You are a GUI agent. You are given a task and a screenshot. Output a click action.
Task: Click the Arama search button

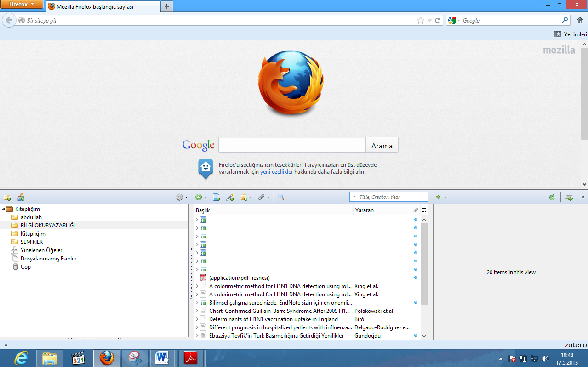[x=382, y=145]
